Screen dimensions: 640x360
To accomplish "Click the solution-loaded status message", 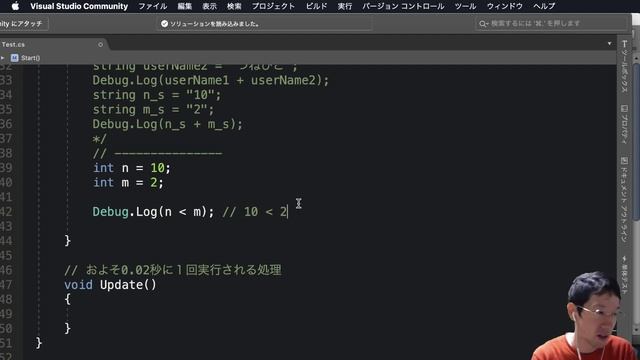I will [214, 24].
